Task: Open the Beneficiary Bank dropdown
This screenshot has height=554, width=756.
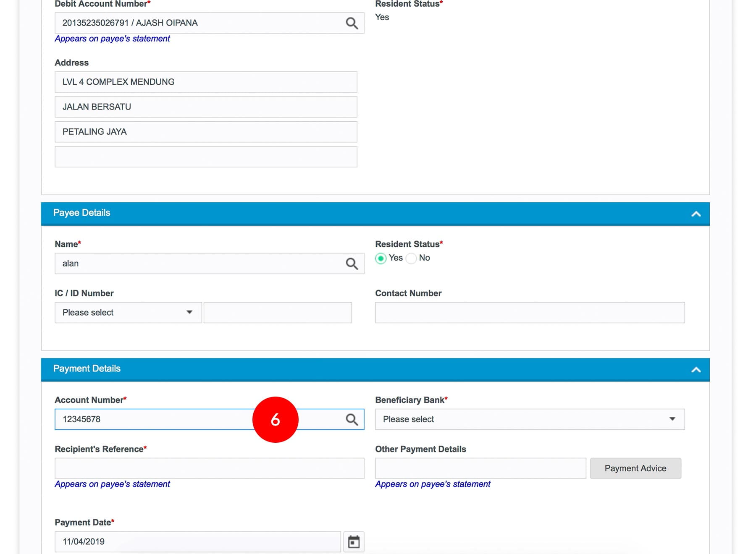Action: click(x=529, y=419)
